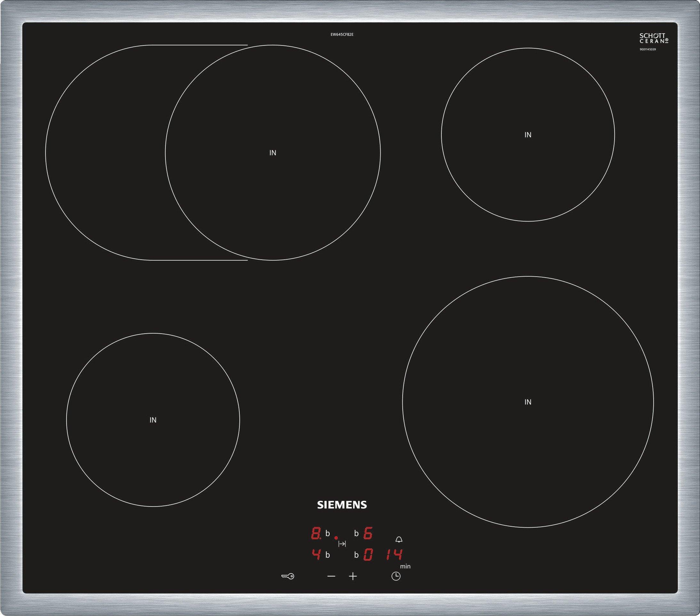
Task: Touch the Siemens logo
Action: click(x=342, y=505)
